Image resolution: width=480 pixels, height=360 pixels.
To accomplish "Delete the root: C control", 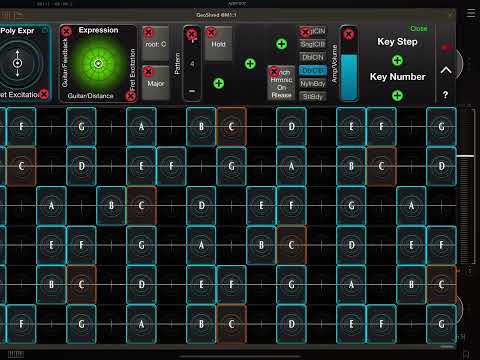I will pos(148,32).
